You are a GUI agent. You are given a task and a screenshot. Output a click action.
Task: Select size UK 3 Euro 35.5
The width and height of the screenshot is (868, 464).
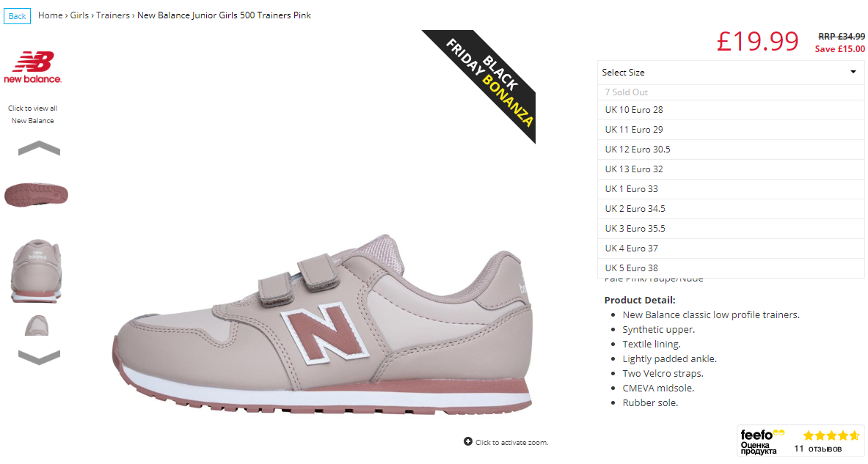tap(731, 229)
